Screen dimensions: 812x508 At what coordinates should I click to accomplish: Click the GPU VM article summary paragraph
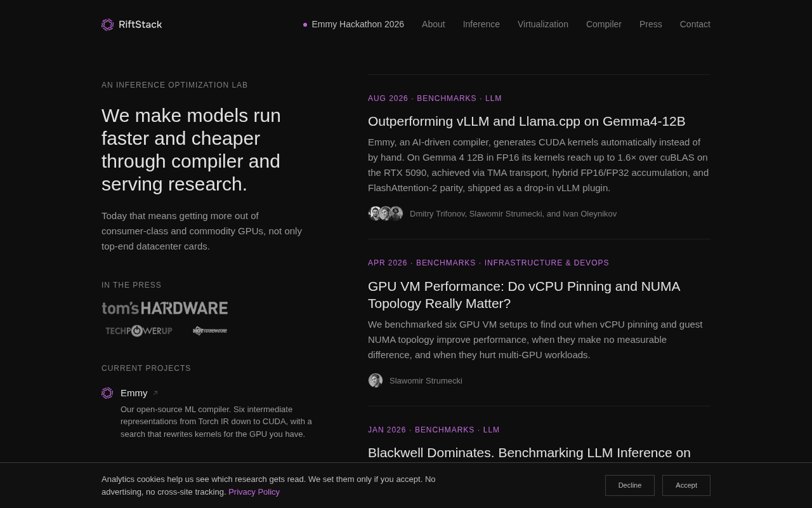click(535, 340)
